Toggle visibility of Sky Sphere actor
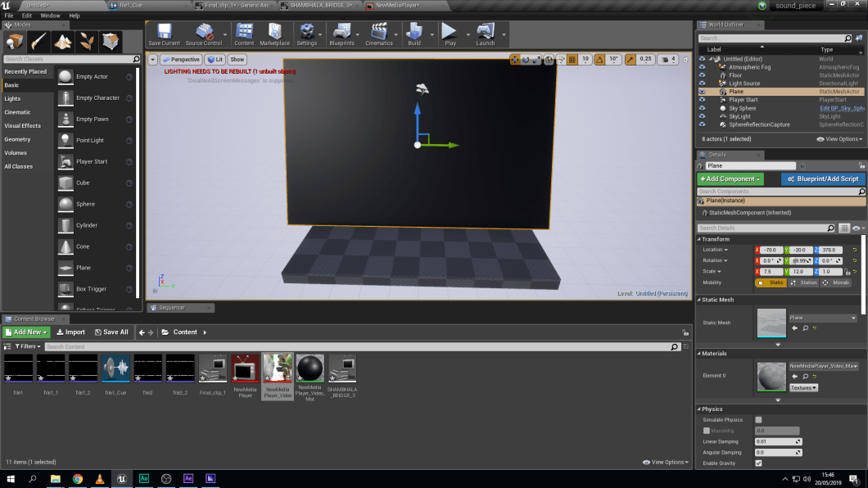Screen dimensions: 868x488 [702, 108]
